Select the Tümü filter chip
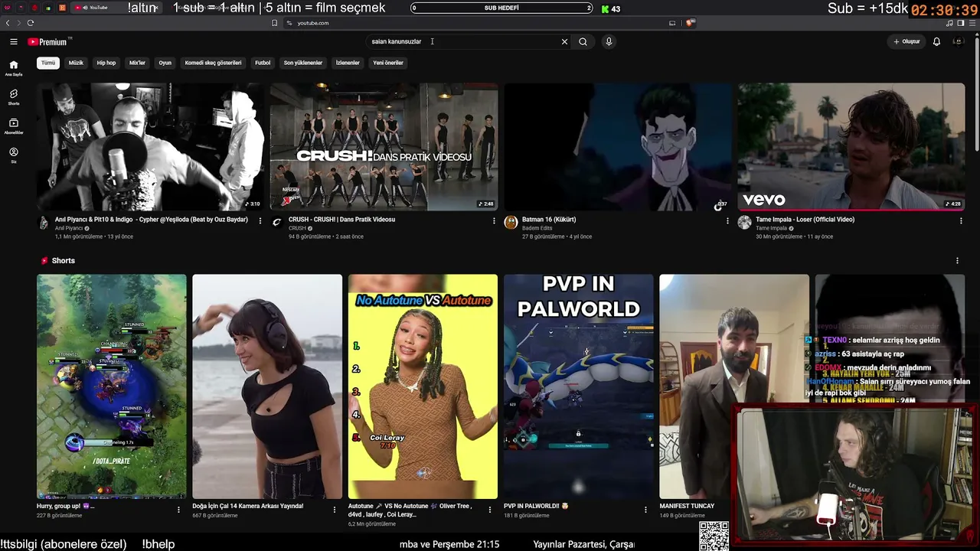Image resolution: width=980 pixels, height=551 pixels. 48,63
